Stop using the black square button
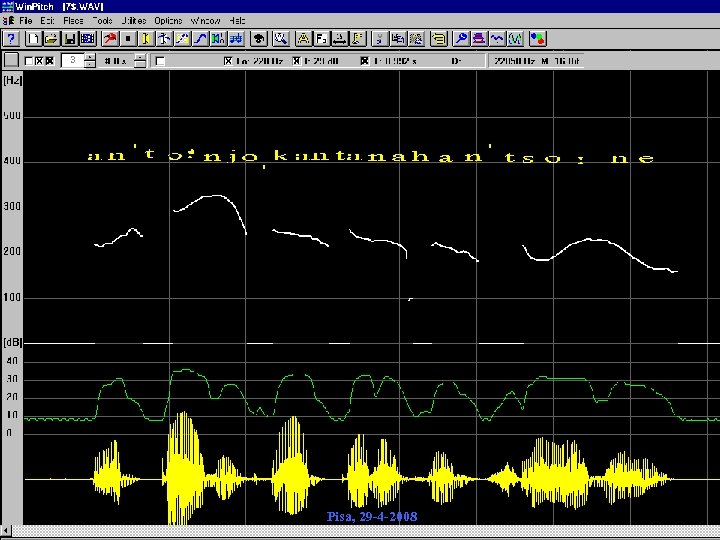Image resolution: width=720 pixels, height=540 pixels. coord(128,39)
